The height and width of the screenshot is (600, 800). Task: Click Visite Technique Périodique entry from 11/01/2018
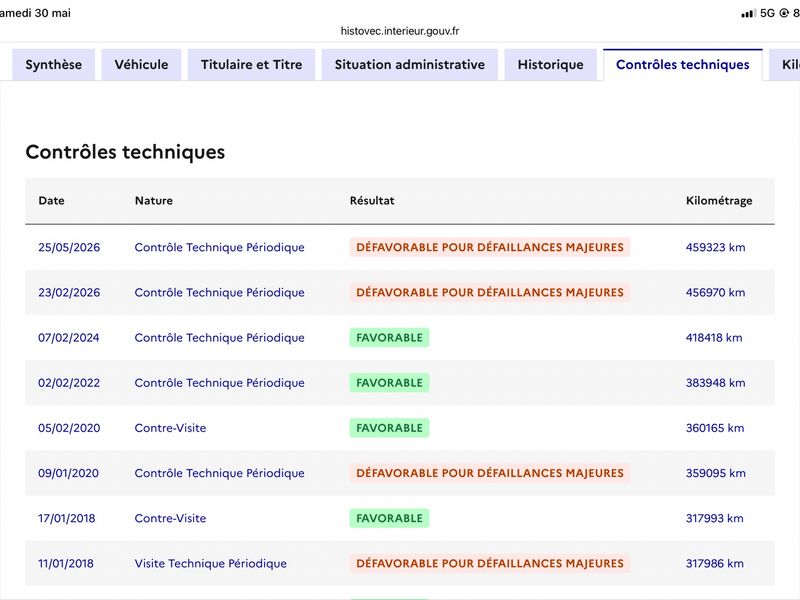coord(211,563)
